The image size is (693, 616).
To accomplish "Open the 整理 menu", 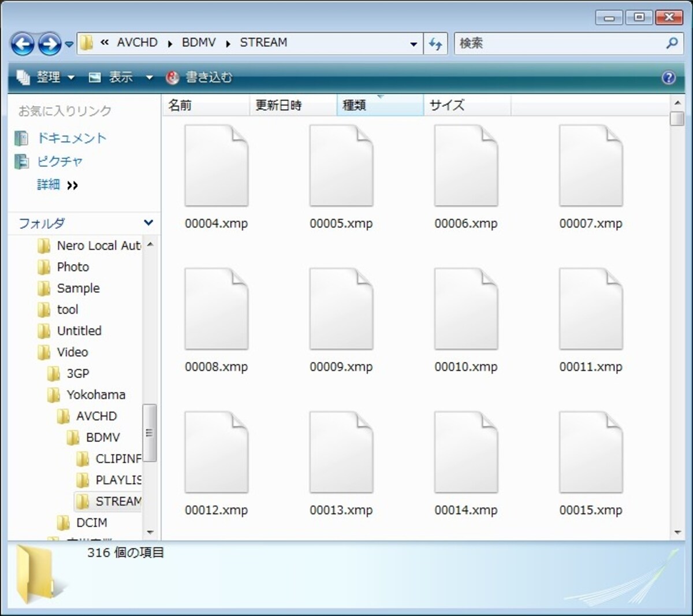I will (46, 77).
